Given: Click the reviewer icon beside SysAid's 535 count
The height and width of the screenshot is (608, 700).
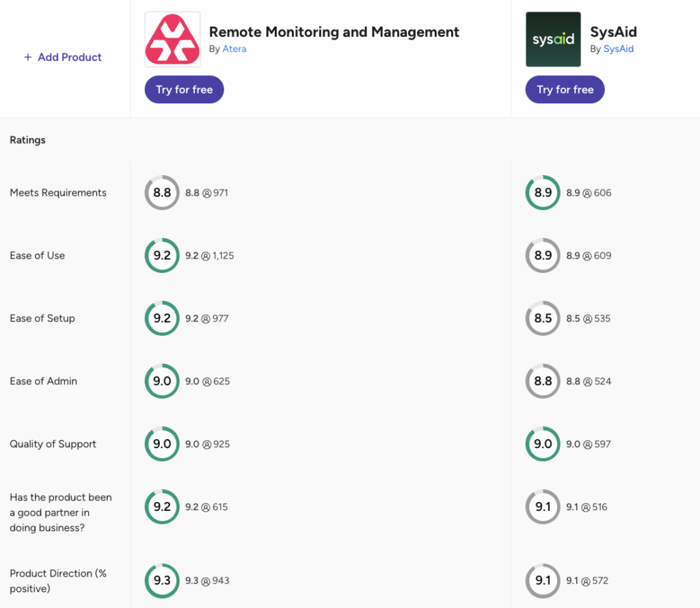Looking at the screenshot, I should pyautogui.click(x=587, y=319).
